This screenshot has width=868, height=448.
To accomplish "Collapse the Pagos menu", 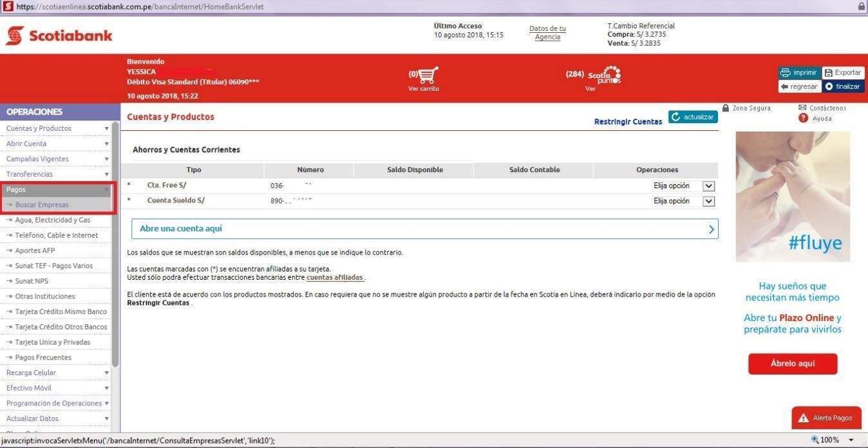I will point(57,190).
